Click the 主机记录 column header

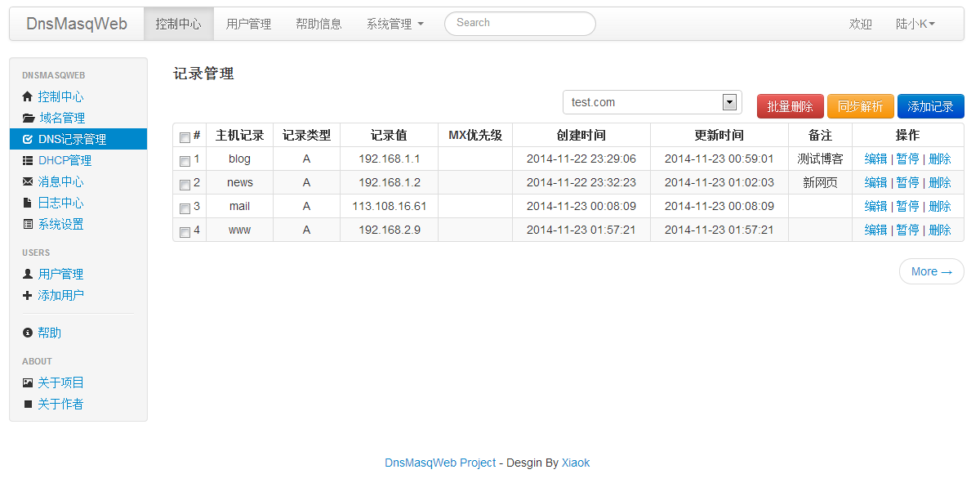pyautogui.click(x=239, y=135)
